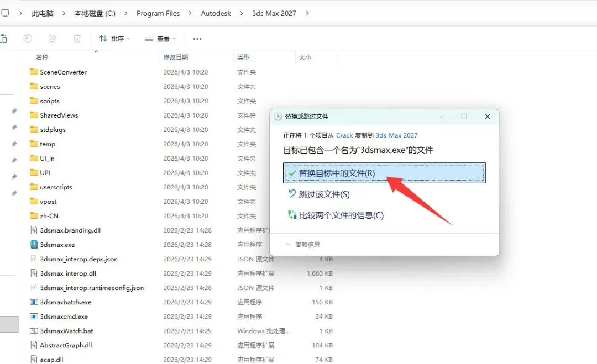Minimize the replace or skip files dialog
The width and height of the screenshot is (597, 364).
[x=441, y=117]
